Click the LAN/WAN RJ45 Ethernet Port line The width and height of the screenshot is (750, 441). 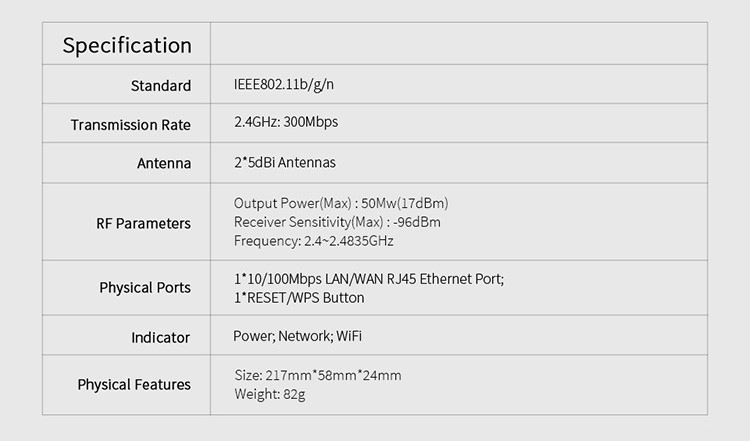[369, 279]
